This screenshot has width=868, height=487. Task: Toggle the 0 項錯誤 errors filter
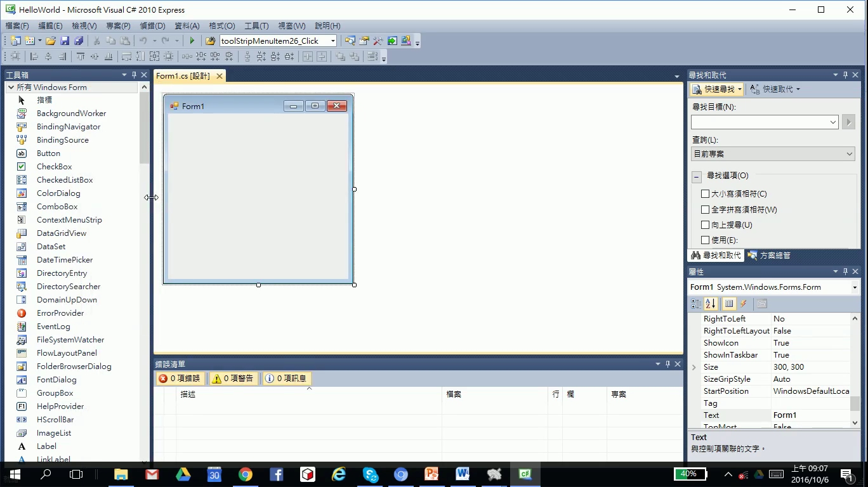click(x=180, y=379)
